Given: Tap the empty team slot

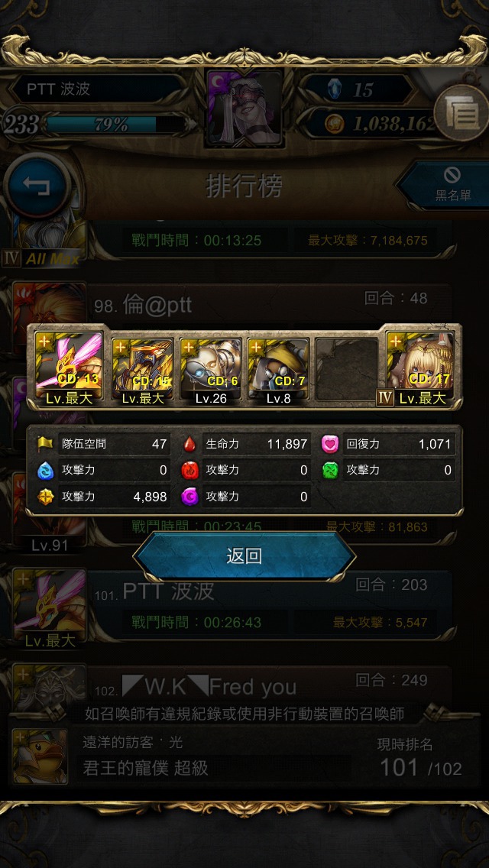Looking at the screenshot, I should (x=347, y=369).
